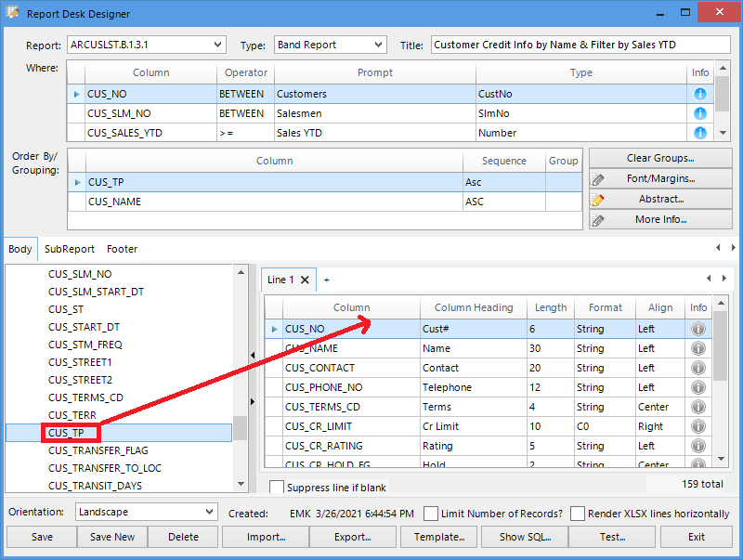Viewport: 743px width, 560px height.
Task: Add a new line with plus icon
Action: [326, 280]
